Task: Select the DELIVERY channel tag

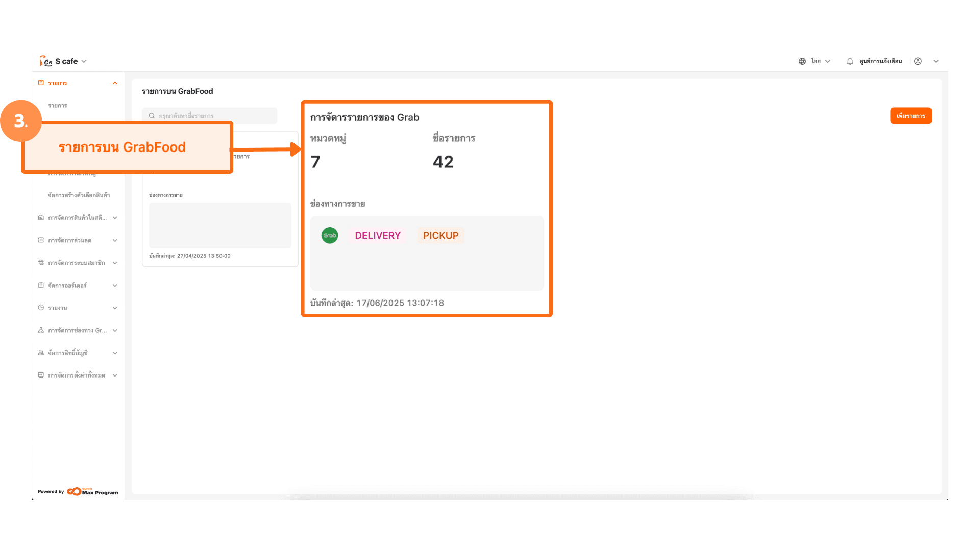Action: click(378, 235)
